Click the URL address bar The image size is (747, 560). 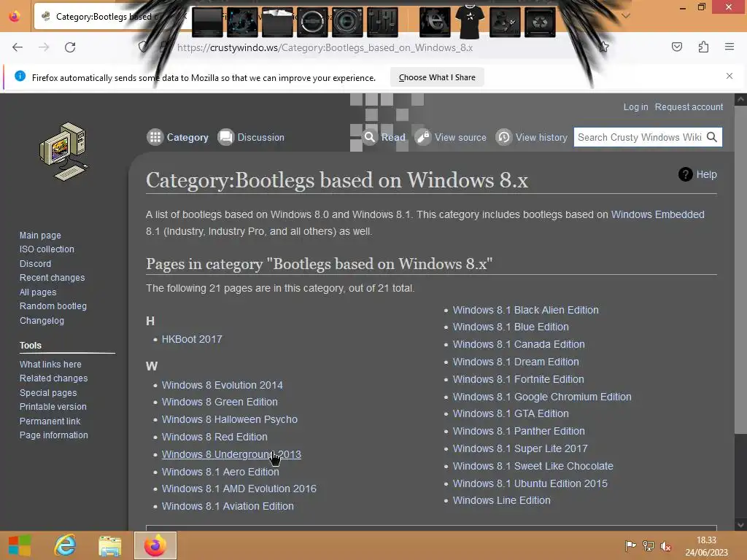click(x=325, y=47)
